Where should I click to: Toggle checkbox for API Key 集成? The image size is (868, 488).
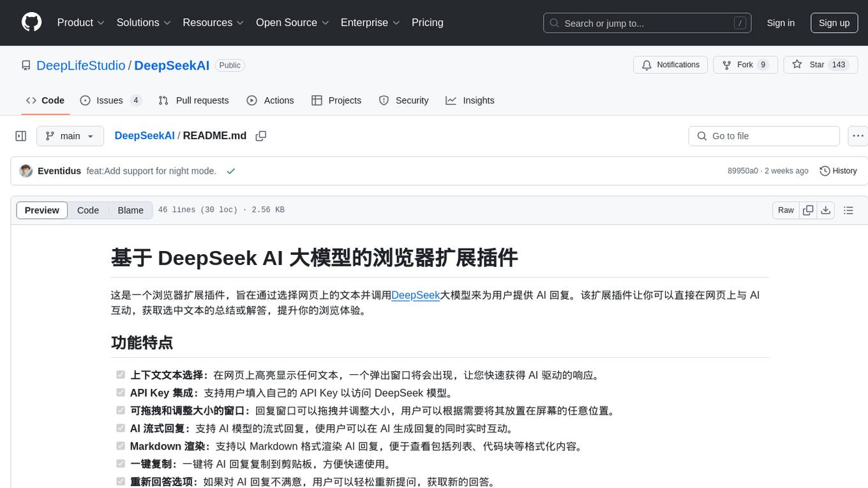pos(121,392)
